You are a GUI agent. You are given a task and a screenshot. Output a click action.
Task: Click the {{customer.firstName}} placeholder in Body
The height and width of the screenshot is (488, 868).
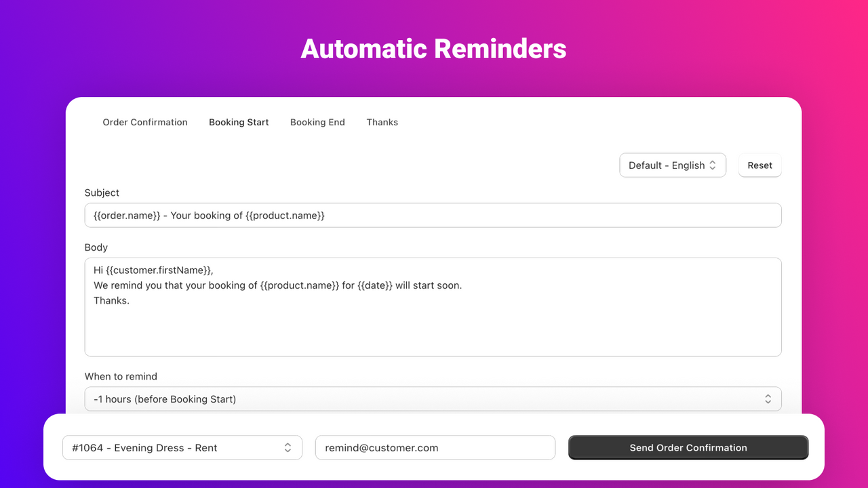pos(159,270)
